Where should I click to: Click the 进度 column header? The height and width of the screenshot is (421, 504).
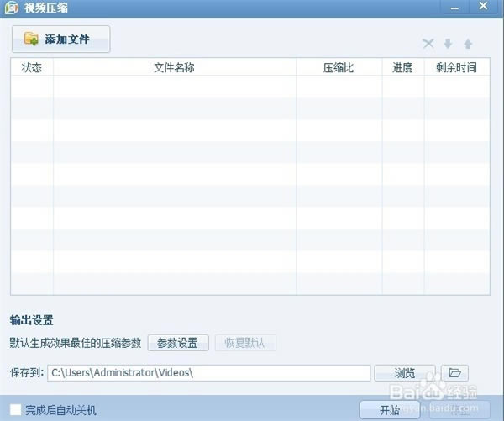[402, 67]
